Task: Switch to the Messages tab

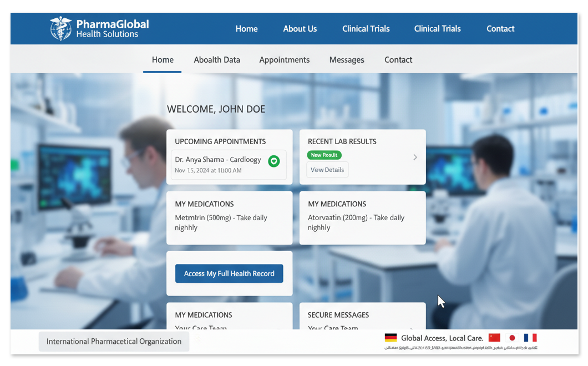Action: point(347,60)
